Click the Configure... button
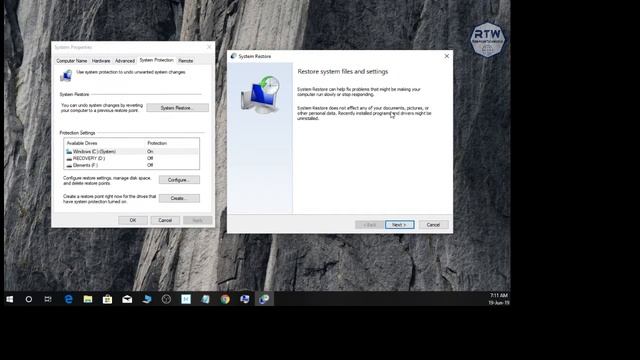640x360 pixels. [179, 180]
